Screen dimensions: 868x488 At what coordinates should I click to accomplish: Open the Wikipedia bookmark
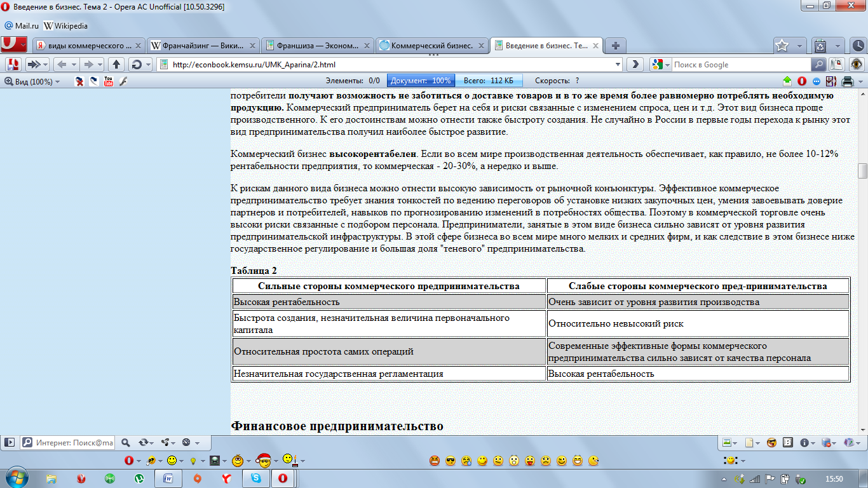click(65, 26)
